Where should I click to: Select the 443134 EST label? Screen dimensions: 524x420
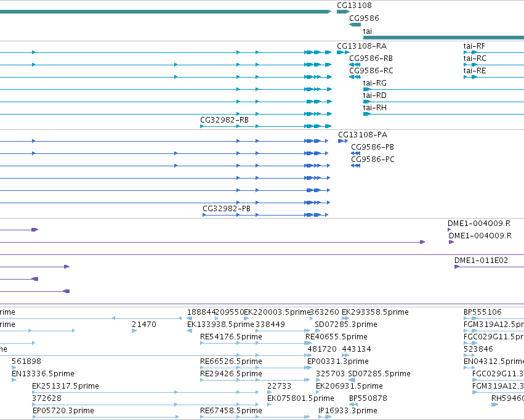tap(357, 350)
